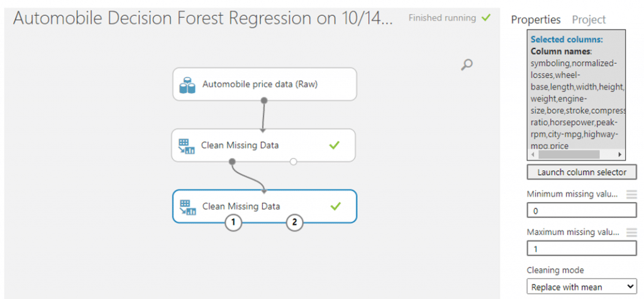Click the Maximum missing value ratio field
The image size is (644, 299).
click(582, 249)
